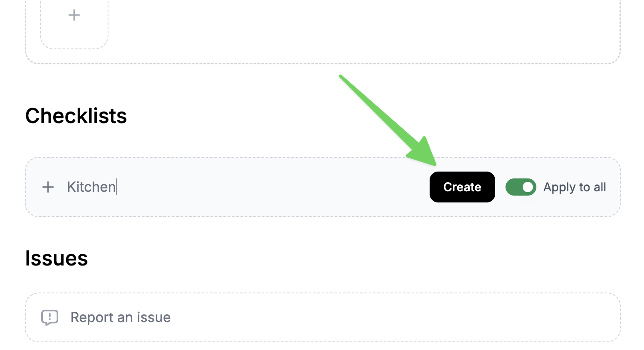Toggle the Apply to all switch off
644x350 pixels.
coord(521,187)
